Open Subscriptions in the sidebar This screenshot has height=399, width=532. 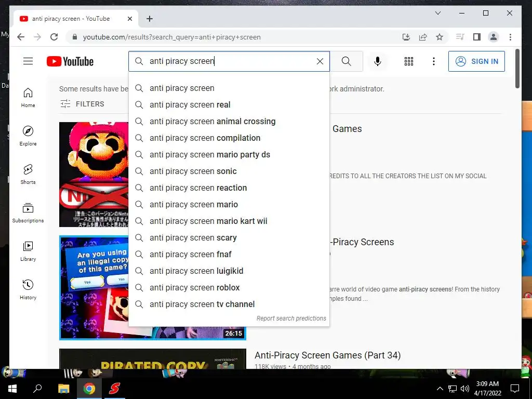point(28,212)
